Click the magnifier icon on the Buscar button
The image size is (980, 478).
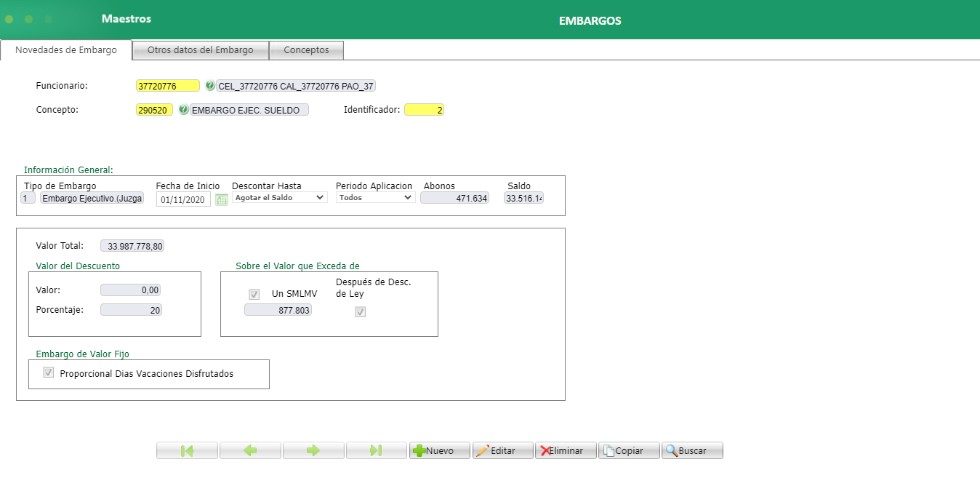pyautogui.click(x=672, y=450)
